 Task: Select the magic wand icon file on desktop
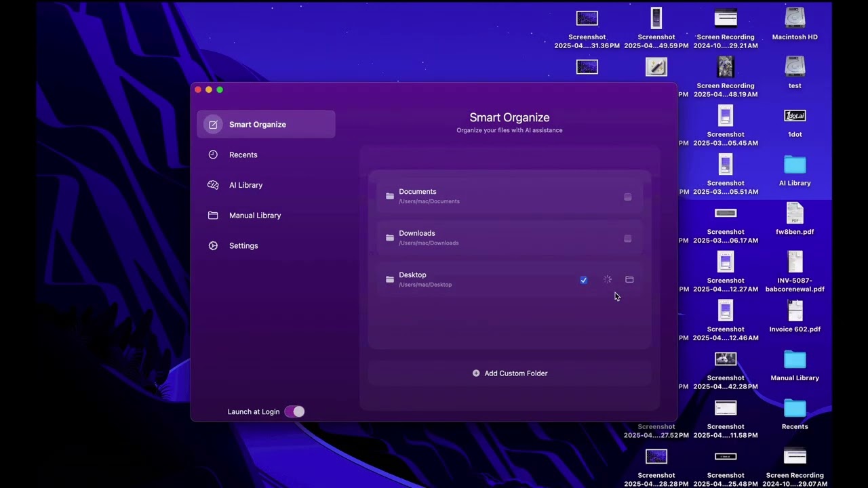656,66
